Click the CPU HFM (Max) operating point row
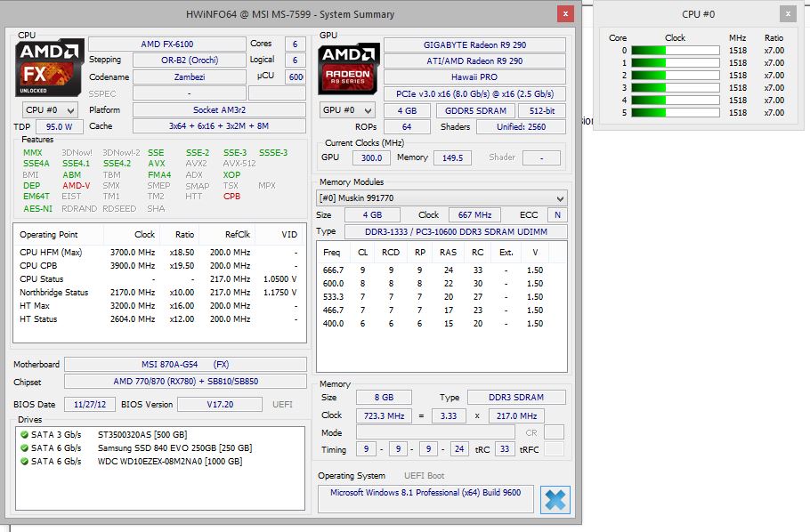This screenshot has height=532, width=810. tap(159, 252)
